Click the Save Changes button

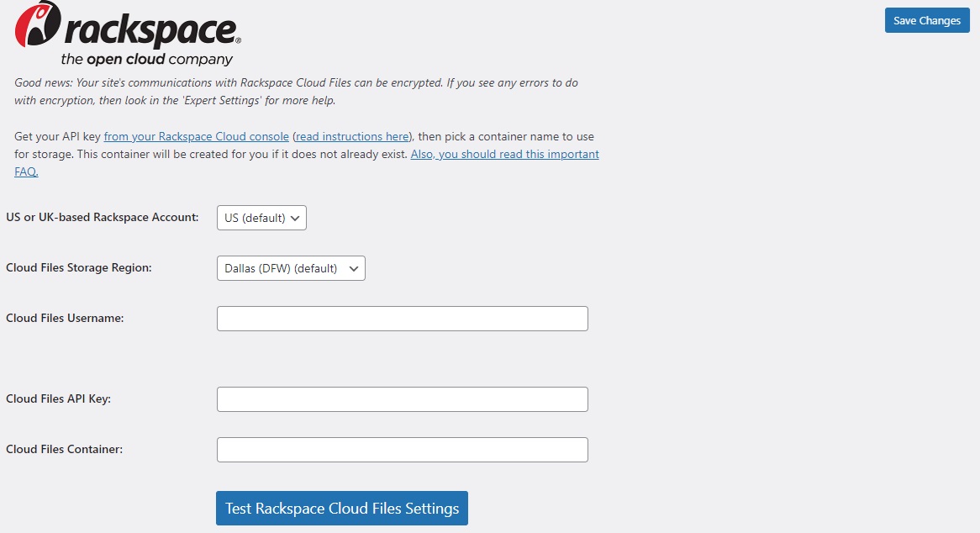click(926, 20)
